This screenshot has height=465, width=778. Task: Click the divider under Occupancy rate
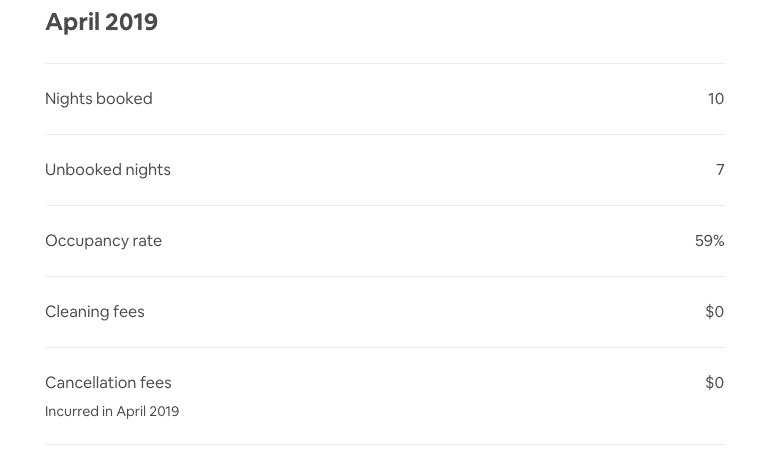coord(385,276)
